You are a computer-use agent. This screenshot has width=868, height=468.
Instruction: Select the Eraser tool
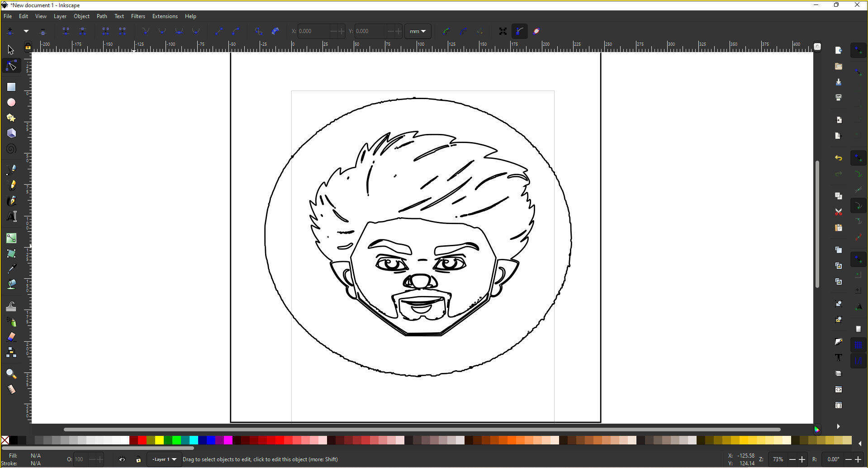[11, 337]
